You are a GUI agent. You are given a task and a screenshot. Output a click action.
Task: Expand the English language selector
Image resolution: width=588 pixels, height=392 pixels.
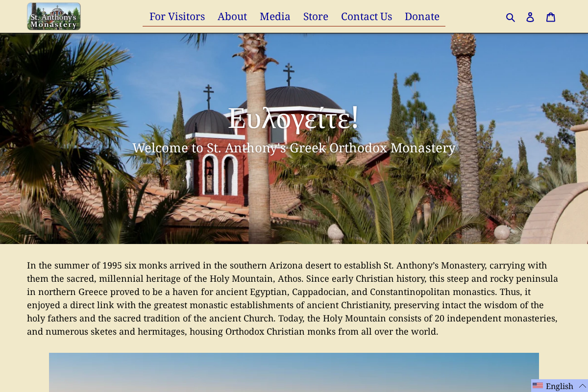pos(559,386)
